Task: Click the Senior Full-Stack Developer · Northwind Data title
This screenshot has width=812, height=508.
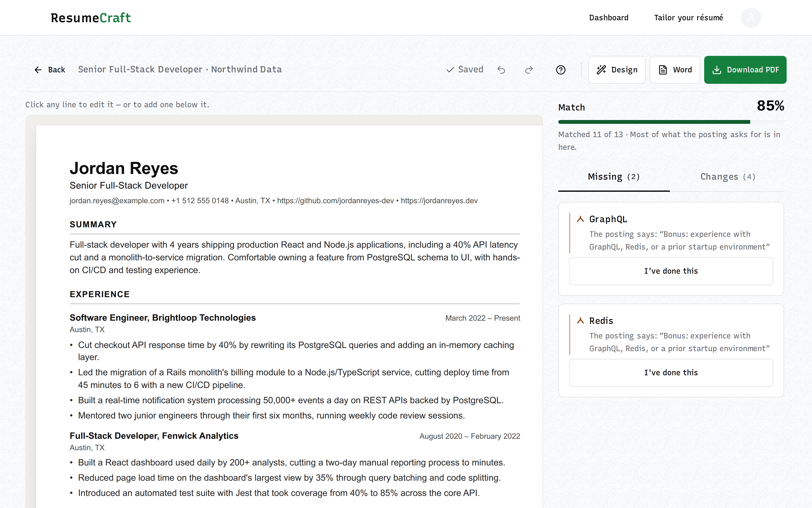Action: point(180,70)
